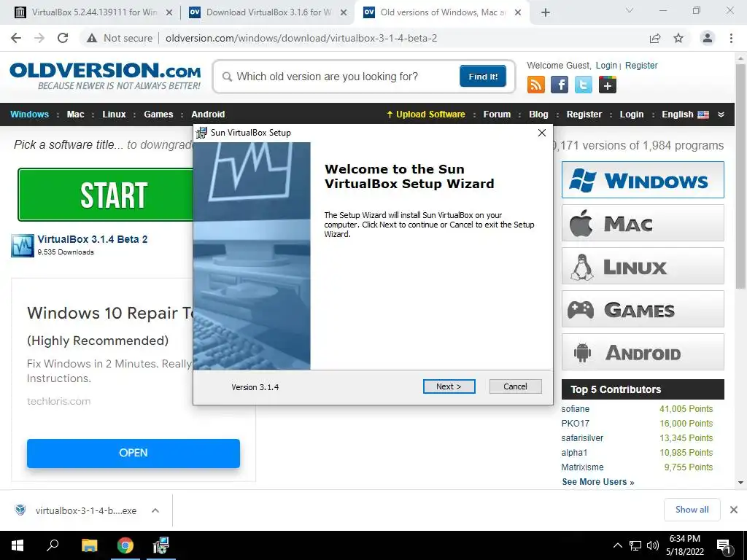Viewport: 747px width, 560px height.
Task: Open contributor sofiane profile
Action: tap(575, 408)
